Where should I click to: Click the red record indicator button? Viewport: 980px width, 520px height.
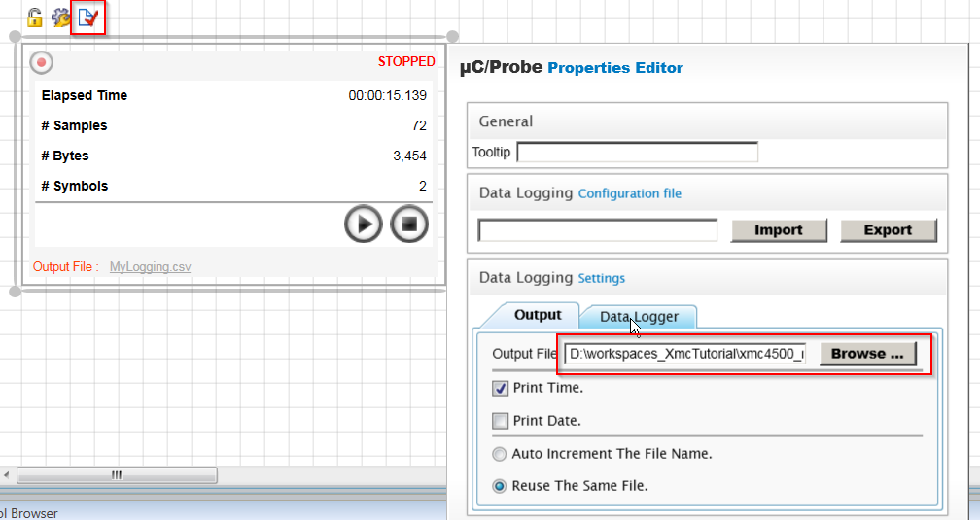point(42,62)
